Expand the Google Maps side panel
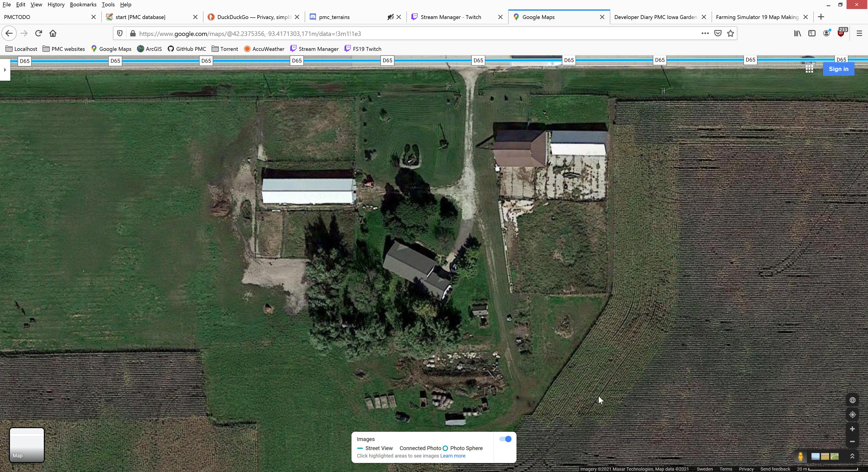Viewport: 868px width, 472px height. point(5,70)
